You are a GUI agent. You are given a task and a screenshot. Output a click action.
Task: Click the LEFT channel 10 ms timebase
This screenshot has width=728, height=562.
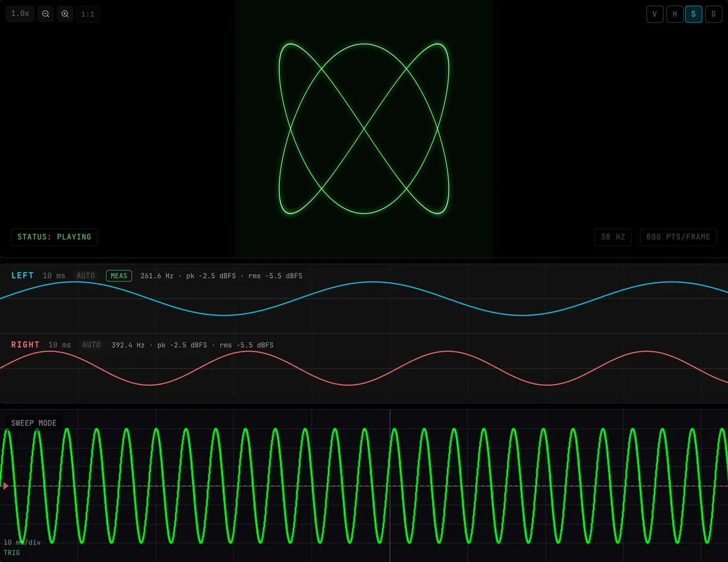click(54, 276)
